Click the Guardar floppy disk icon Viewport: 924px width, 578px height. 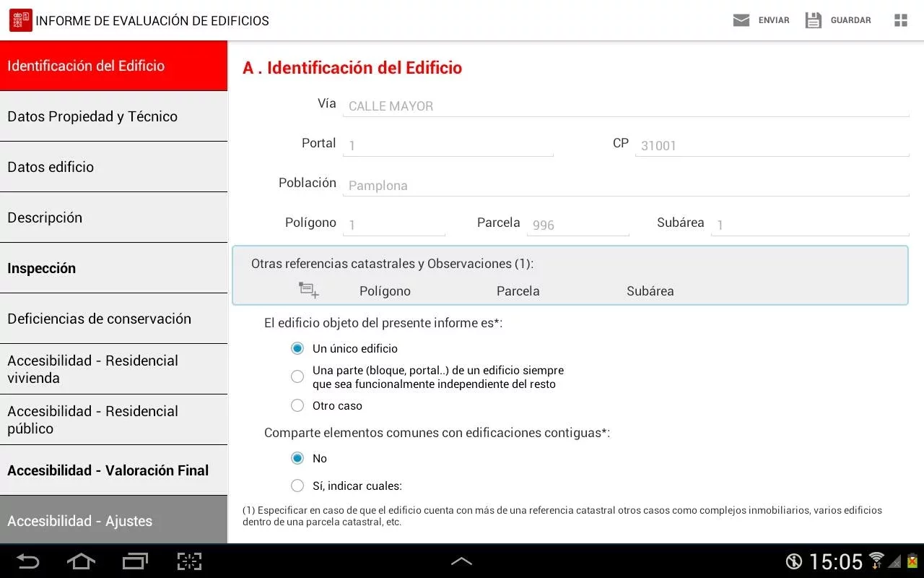(814, 20)
